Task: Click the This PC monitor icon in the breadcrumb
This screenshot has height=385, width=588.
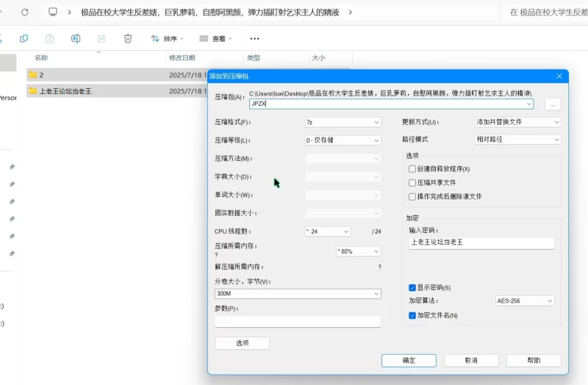Action: click(53, 12)
